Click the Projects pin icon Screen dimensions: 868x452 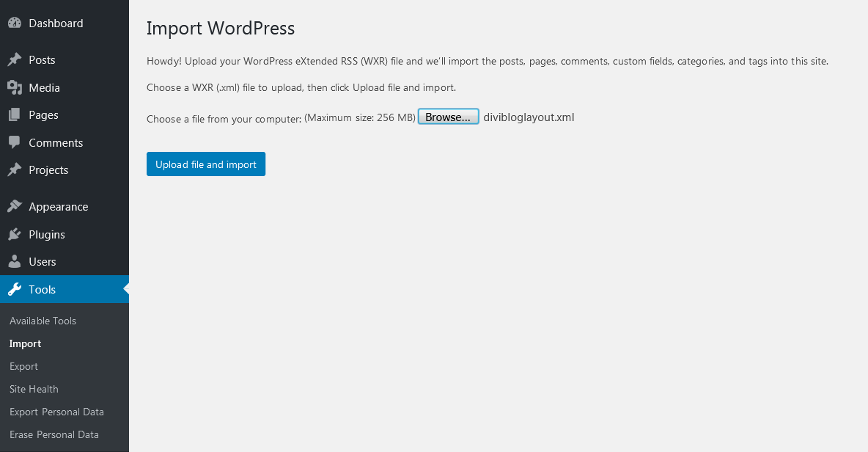(x=15, y=170)
